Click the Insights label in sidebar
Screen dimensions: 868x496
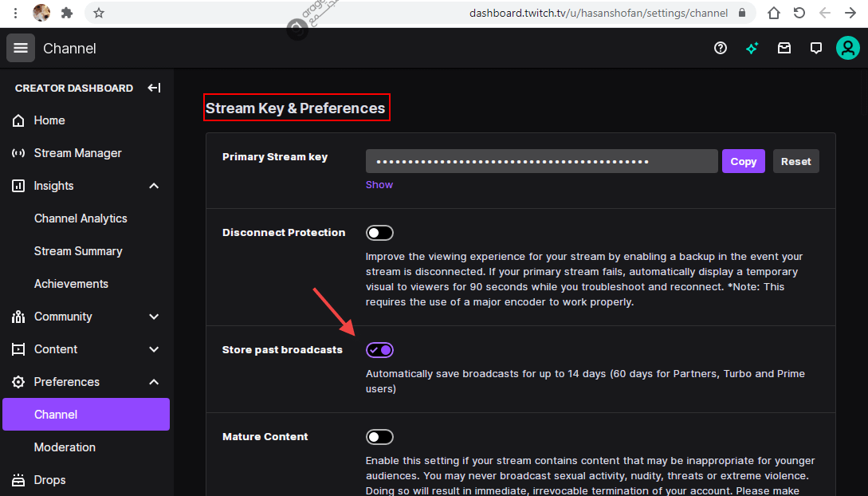click(53, 186)
